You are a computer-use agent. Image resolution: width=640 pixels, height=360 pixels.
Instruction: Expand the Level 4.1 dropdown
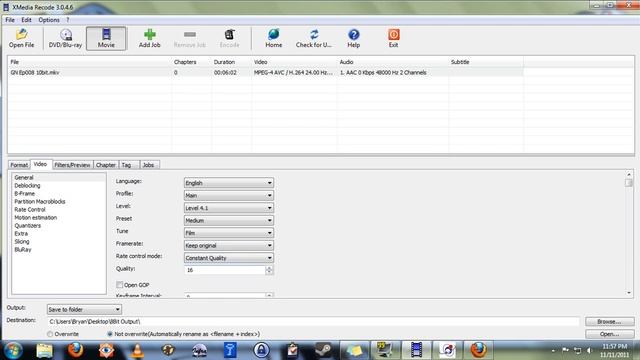pyautogui.click(x=229, y=208)
